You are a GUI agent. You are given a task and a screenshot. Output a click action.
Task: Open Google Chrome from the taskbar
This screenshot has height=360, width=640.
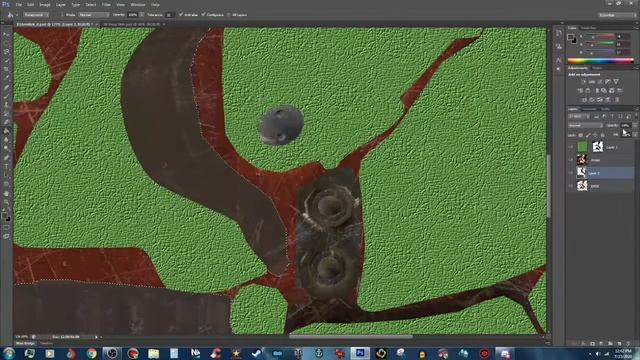91,353
